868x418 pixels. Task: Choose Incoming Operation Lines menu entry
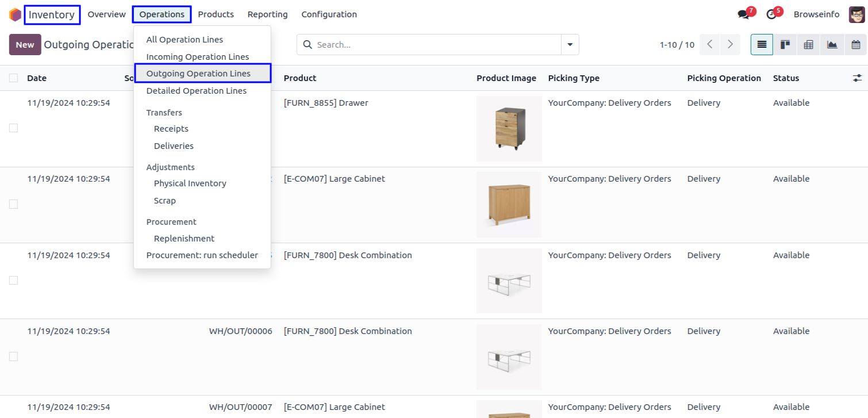(197, 57)
